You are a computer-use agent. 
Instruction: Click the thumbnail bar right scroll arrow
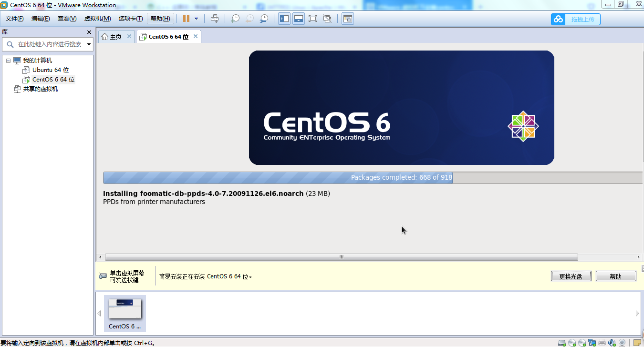tap(637, 314)
